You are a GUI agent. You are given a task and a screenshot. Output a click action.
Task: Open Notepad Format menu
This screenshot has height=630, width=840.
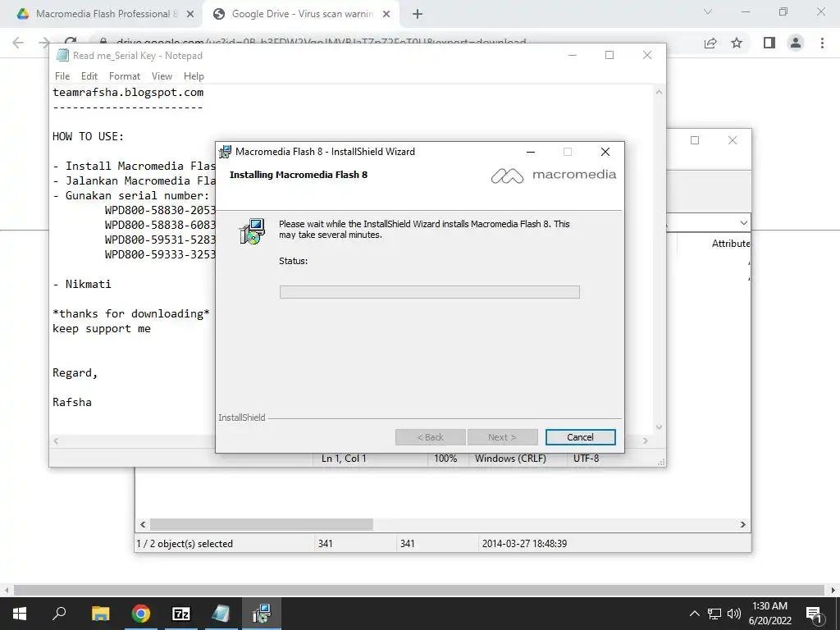(125, 76)
